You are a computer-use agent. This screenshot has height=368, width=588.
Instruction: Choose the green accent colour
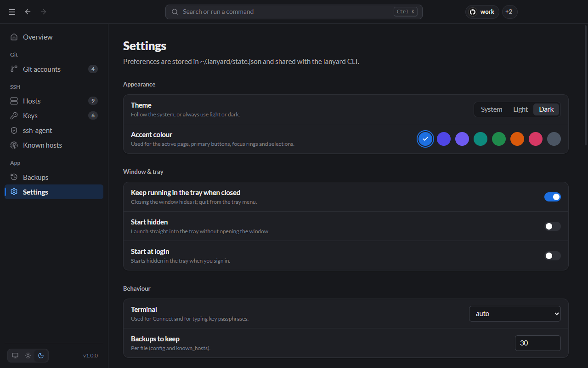coord(499,139)
